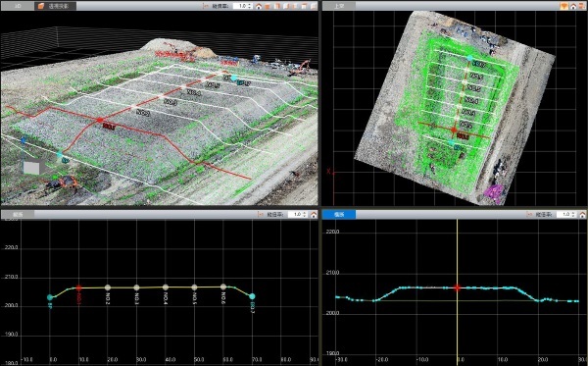Screen dimensions: 588x366
Task: Click the rightmost view icon in 3D toolbar
Action: point(314,6)
